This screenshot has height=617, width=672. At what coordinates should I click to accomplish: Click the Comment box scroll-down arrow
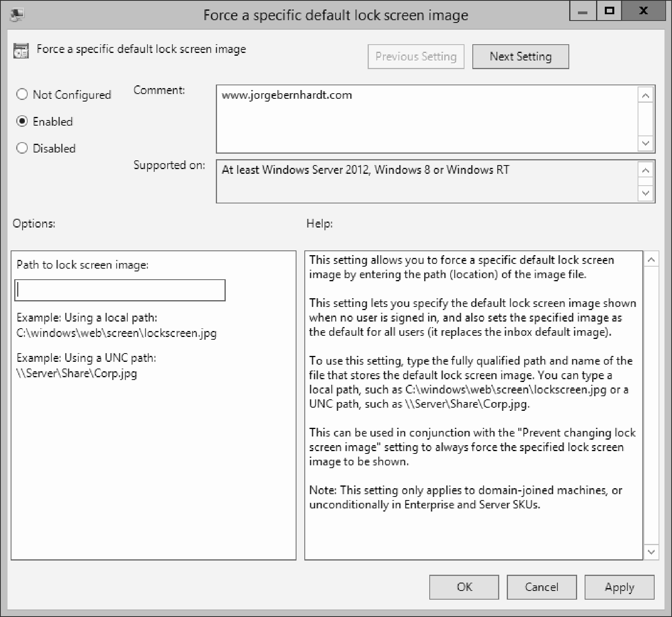point(646,144)
